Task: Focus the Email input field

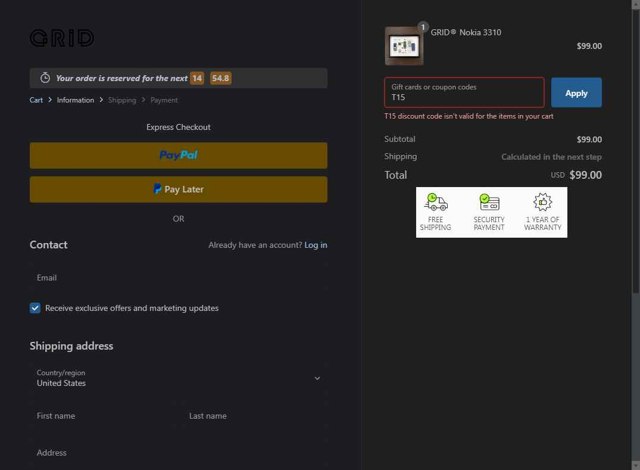Action: pyautogui.click(x=178, y=278)
